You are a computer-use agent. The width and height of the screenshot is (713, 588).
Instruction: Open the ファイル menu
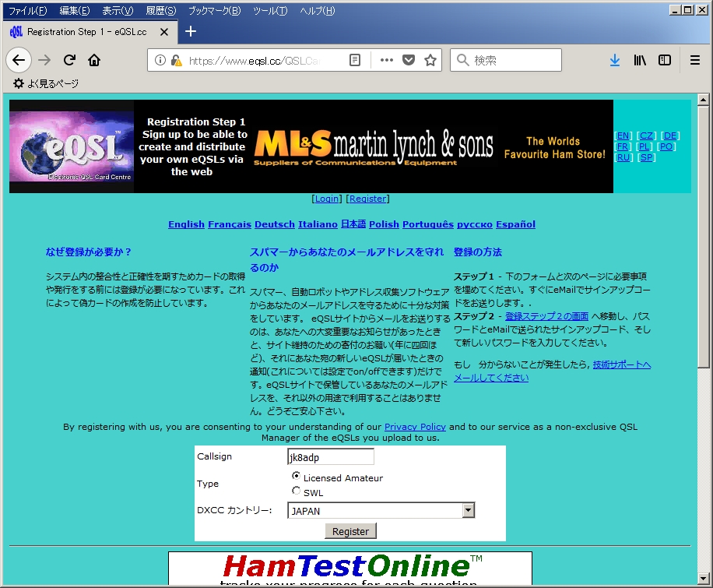point(28,10)
